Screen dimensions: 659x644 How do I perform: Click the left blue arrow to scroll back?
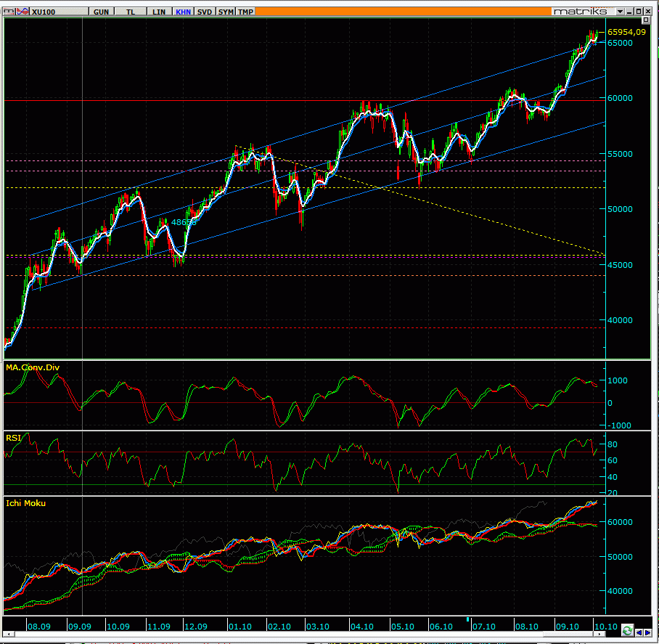pyautogui.click(x=639, y=630)
